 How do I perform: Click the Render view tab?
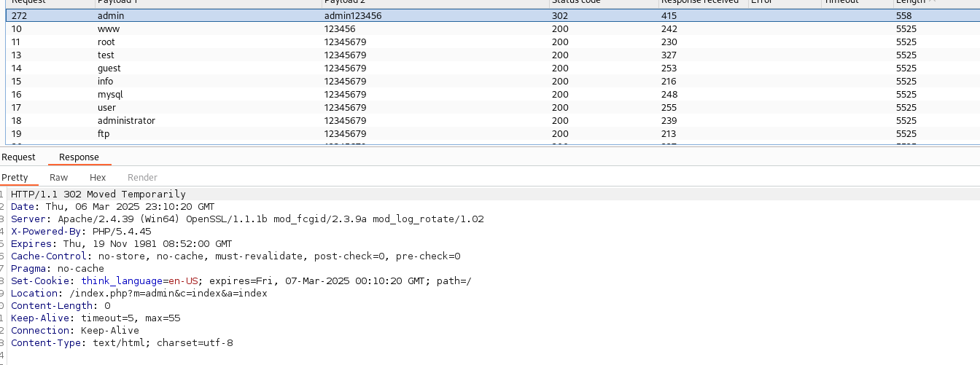point(142,178)
